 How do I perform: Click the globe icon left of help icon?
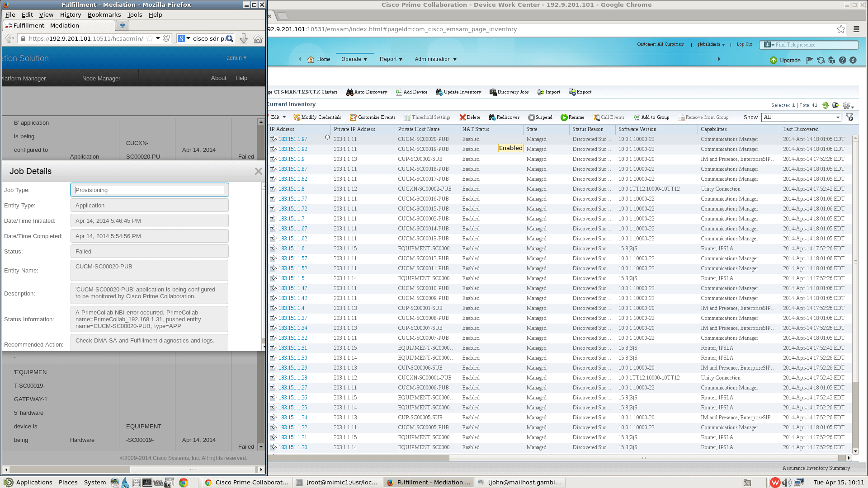tap(831, 60)
